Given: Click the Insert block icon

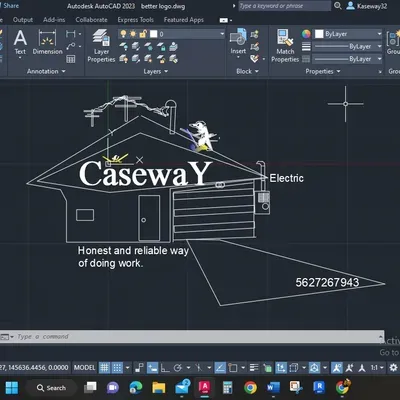Looking at the screenshot, I should point(238,42).
